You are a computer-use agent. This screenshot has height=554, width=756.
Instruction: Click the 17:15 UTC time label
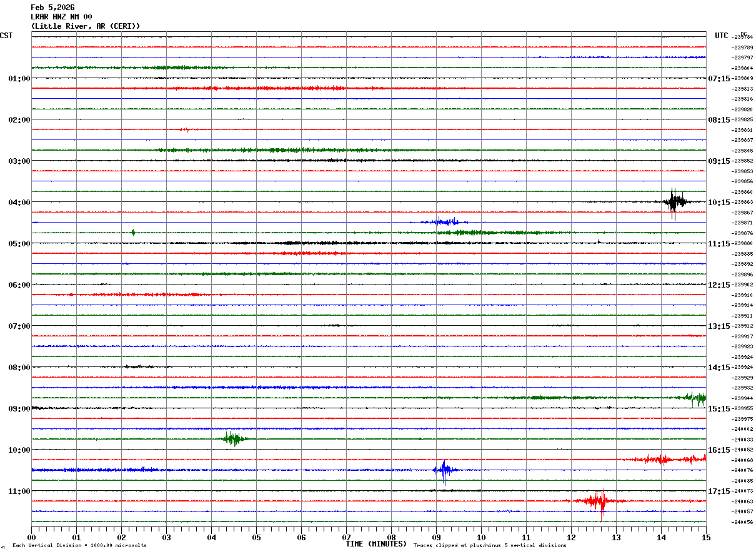pyautogui.click(x=719, y=491)
